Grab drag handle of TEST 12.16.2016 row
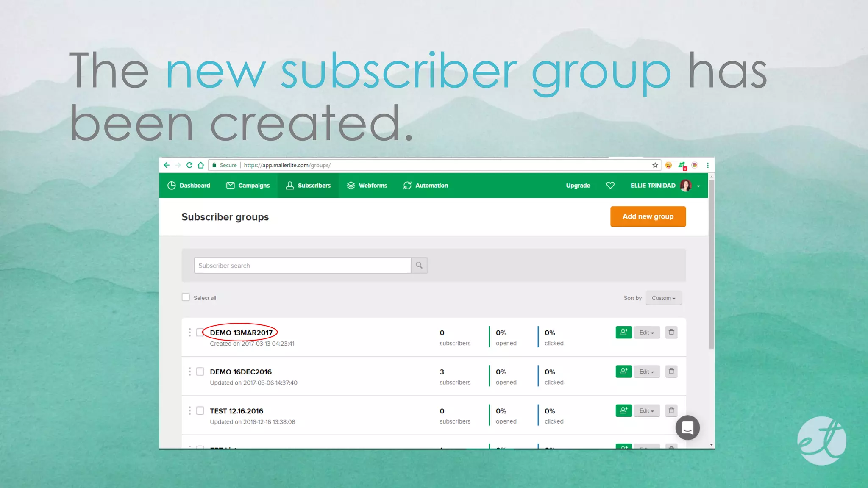 [189, 410]
